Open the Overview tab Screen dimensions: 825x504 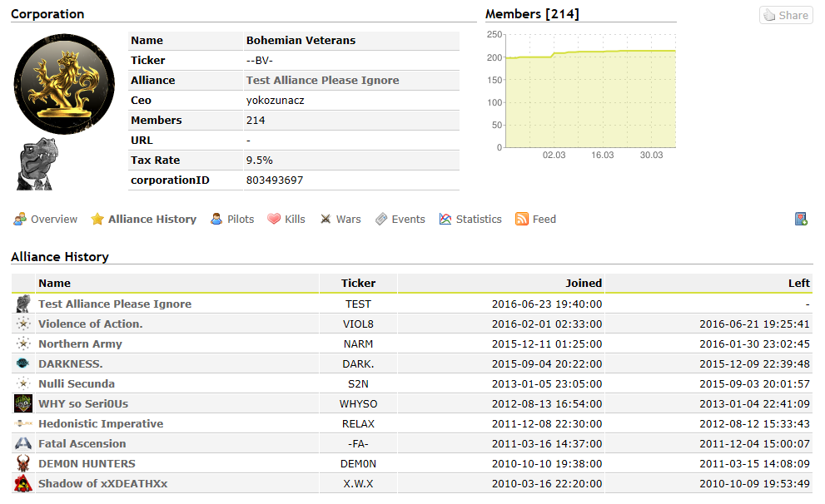click(x=45, y=220)
